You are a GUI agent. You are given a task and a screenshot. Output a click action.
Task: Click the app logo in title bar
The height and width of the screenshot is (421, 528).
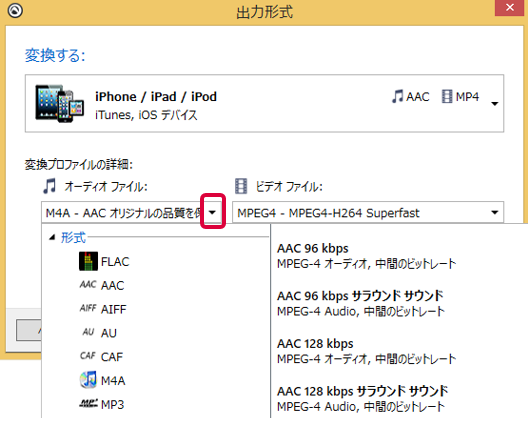coord(15,10)
